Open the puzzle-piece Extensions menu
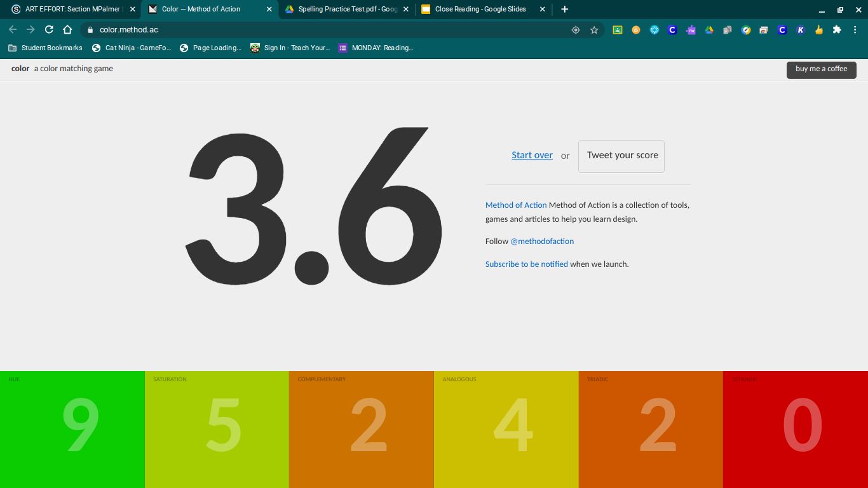This screenshot has width=868, height=488. (x=837, y=30)
